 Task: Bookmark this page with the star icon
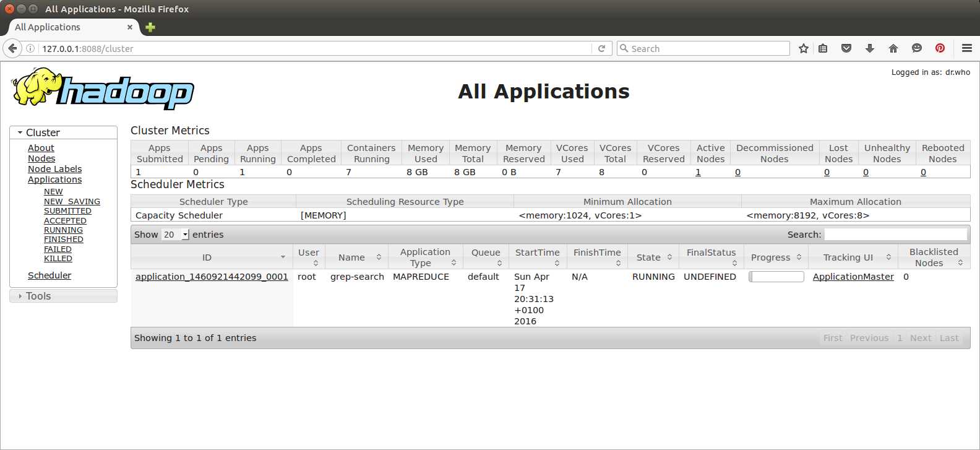pos(804,48)
